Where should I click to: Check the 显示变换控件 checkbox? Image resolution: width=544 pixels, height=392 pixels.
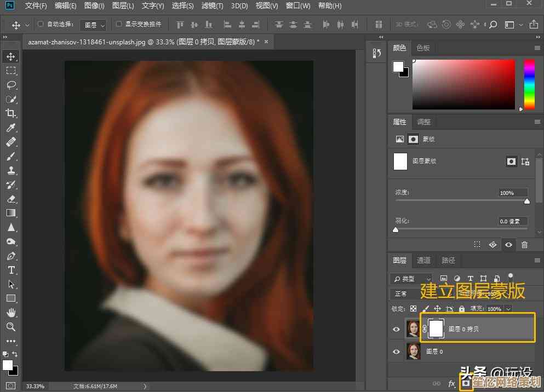point(118,24)
